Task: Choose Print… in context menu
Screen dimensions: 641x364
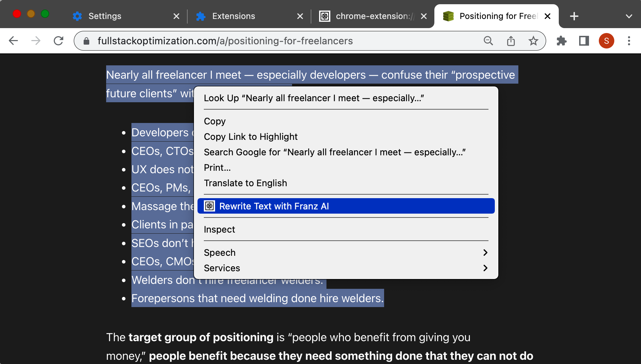Action: [346, 168]
